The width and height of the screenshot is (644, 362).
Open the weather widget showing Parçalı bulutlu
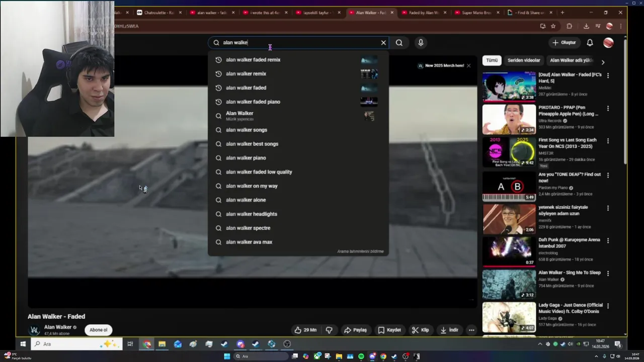point(17,356)
